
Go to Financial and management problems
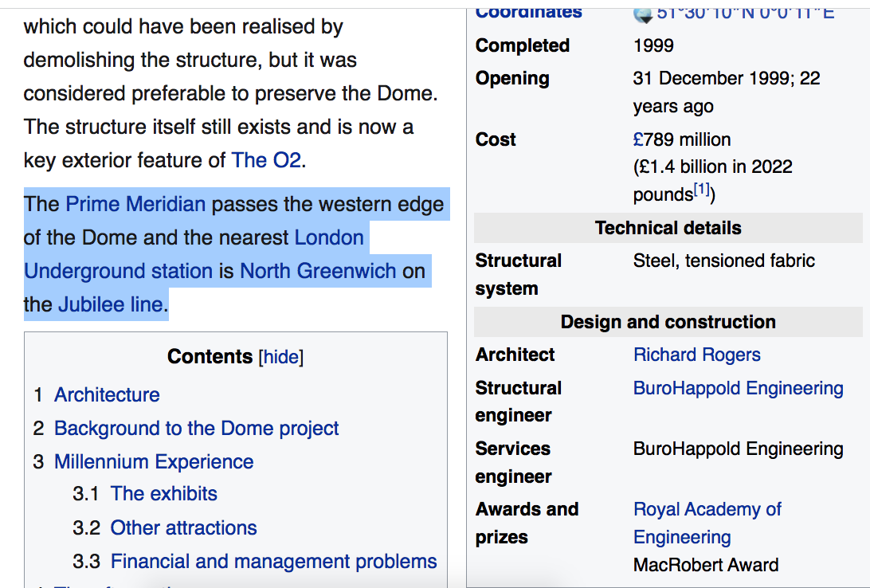coord(273,561)
